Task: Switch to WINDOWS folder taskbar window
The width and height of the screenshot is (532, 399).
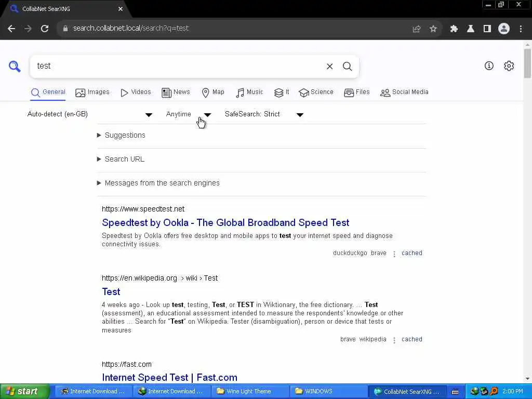Action: click(x=328, y=392)
